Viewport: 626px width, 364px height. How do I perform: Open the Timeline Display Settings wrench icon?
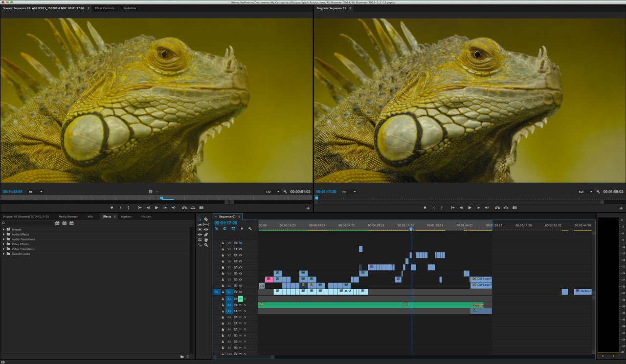249,228
